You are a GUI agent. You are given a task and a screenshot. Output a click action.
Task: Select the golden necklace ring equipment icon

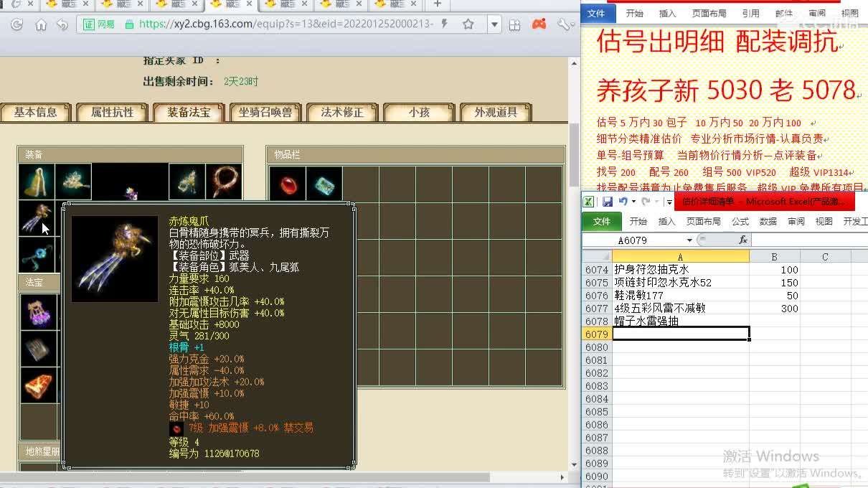[224, 182]
